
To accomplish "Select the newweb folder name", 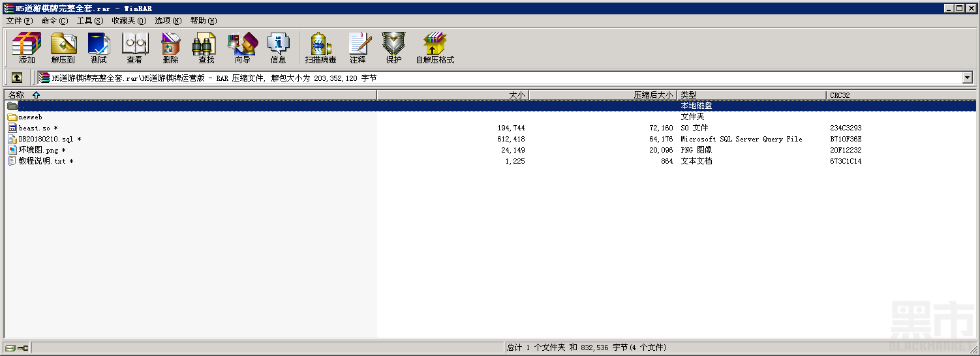I will 31,117.
